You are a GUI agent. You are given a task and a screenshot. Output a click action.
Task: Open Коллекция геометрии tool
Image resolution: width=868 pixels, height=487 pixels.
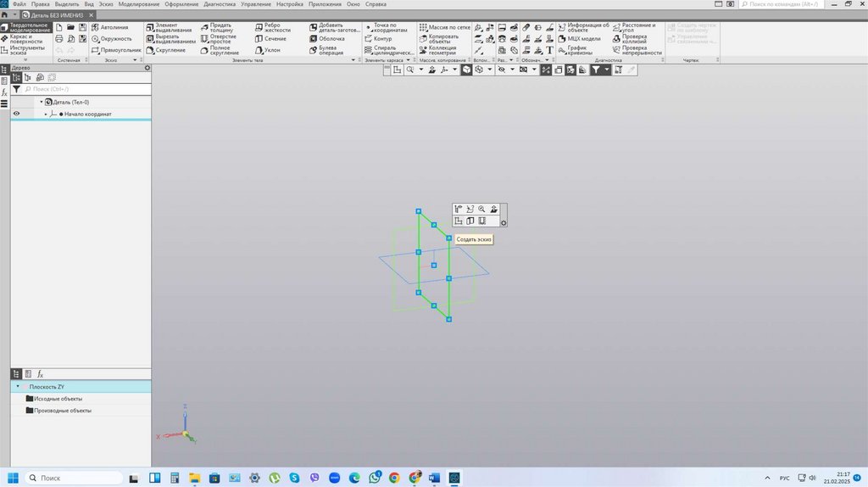[438, 50]
